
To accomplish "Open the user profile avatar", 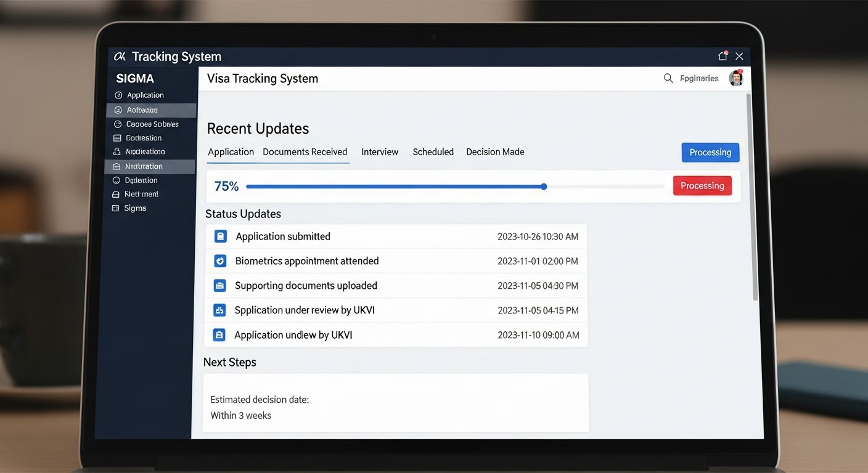I will [735, 78].
